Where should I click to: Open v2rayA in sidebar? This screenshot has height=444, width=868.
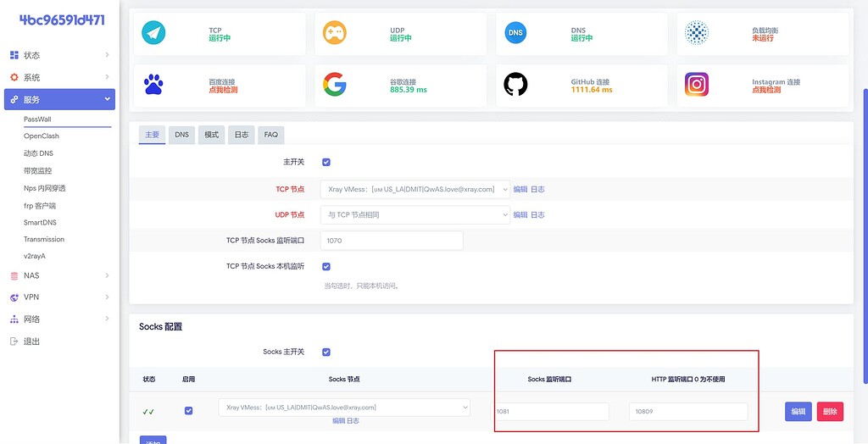36,257
